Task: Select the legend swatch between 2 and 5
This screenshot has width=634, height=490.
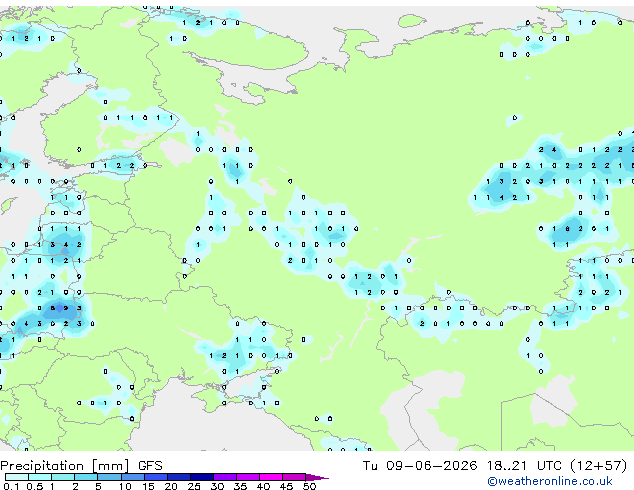Action: [86, 477]
